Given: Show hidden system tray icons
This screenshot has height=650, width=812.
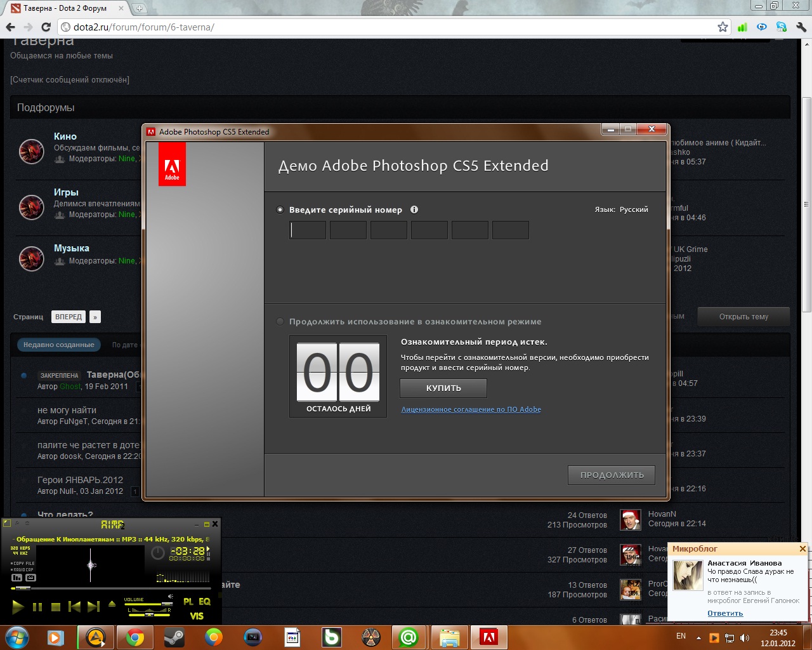Looking at the screenshot, I should pos(698,638).
